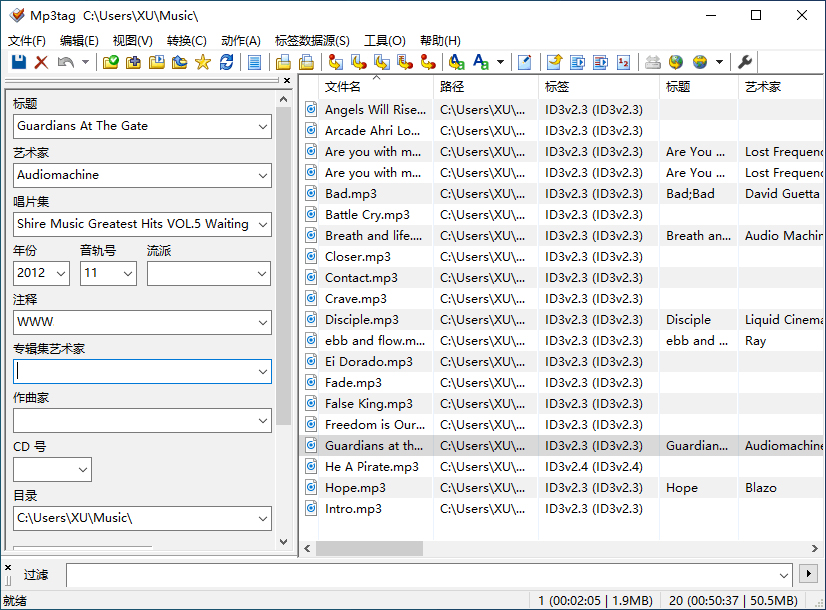Open the 转换(C) menu

point(186,41)
